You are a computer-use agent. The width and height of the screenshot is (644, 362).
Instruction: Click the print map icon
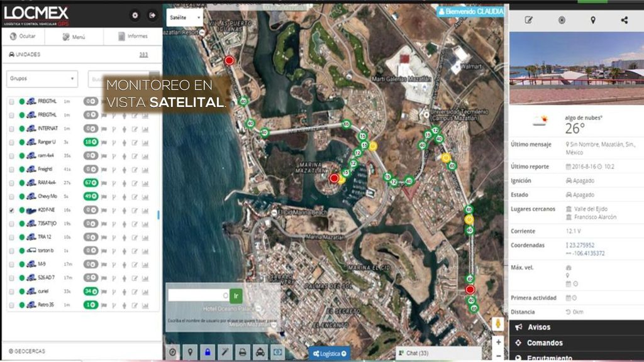(243, 352)
